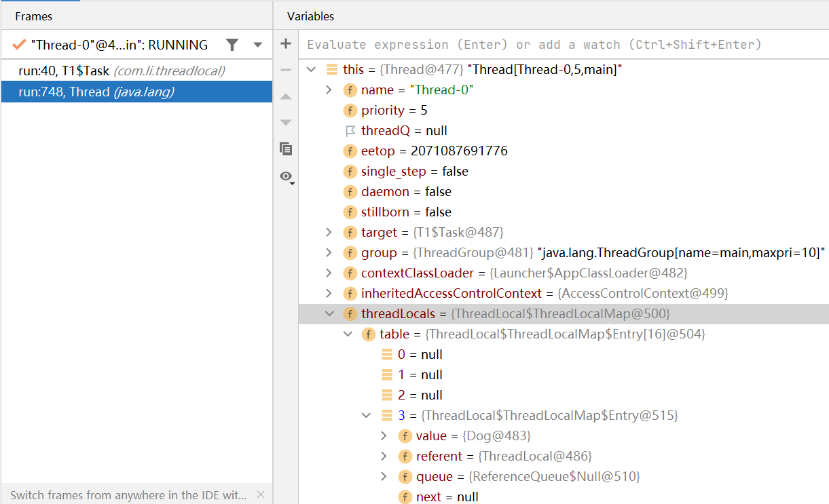Click the Duplicate Watch copy icon
Viewport: 829px width, 504px height.
[286, 149]
